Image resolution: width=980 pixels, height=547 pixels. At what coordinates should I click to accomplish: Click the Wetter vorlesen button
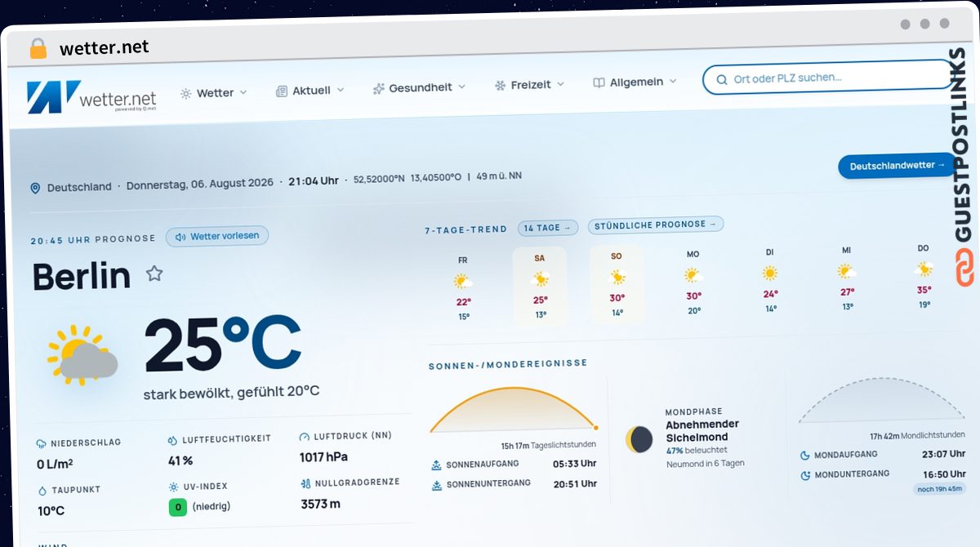(x=217, y=236)
